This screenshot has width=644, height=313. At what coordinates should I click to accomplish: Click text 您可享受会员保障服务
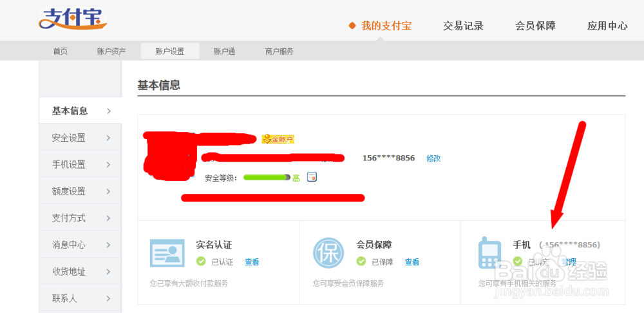(x=348, y=283)
